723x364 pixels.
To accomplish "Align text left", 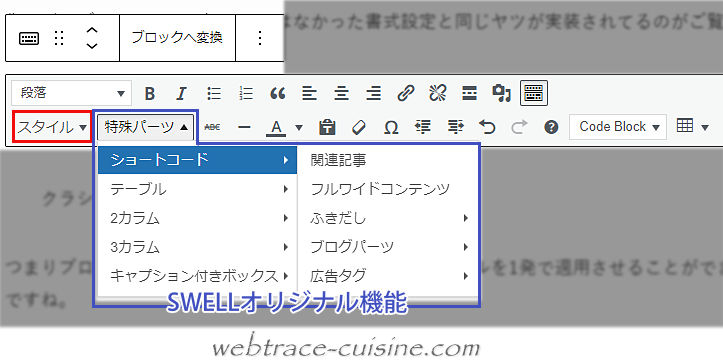I will point(309,94).
